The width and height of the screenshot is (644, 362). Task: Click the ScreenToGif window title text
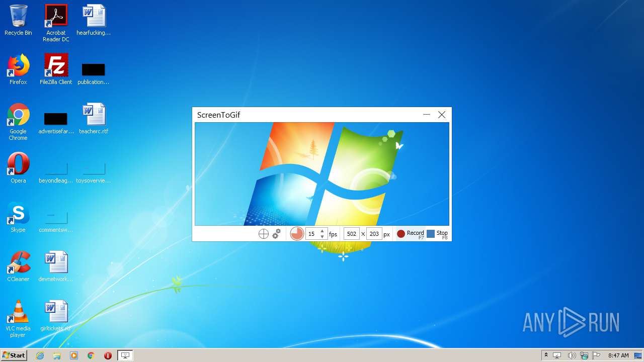(218, 115)
